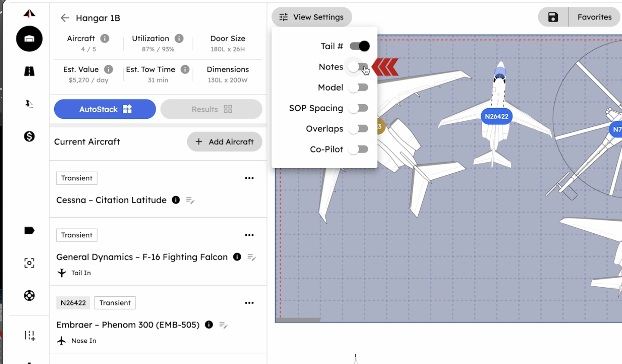Go back from Hangar 1B
This screenshot has height=364, width=622.
65,18
